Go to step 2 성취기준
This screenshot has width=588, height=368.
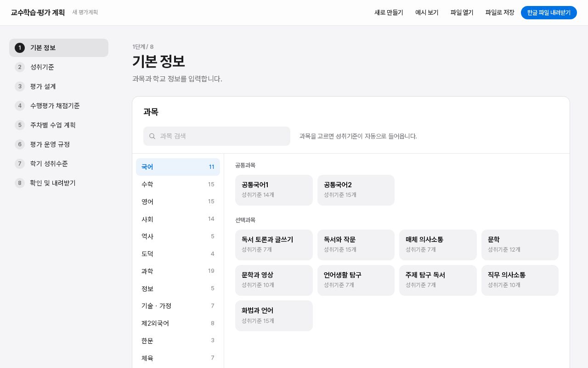[59, 67]
